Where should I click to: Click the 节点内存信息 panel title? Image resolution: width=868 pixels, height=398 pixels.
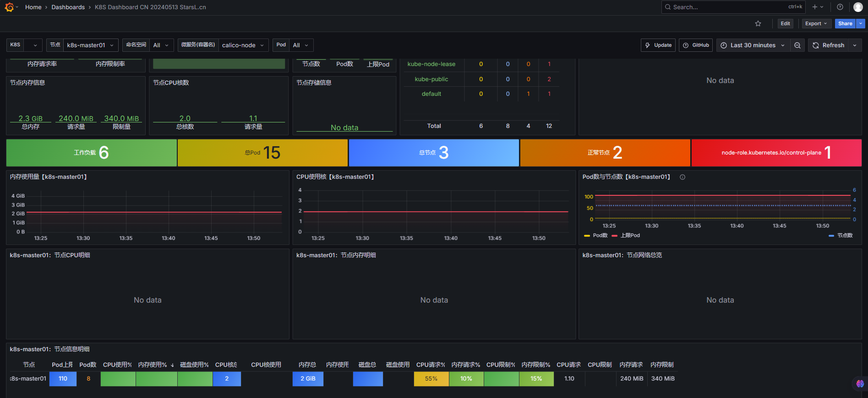tap(27, 83)
